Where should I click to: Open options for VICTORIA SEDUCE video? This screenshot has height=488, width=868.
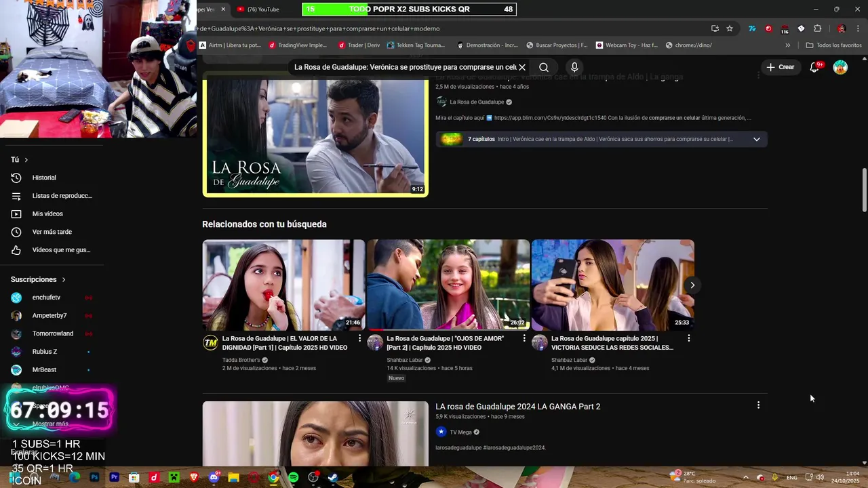[x=689, y=338]
